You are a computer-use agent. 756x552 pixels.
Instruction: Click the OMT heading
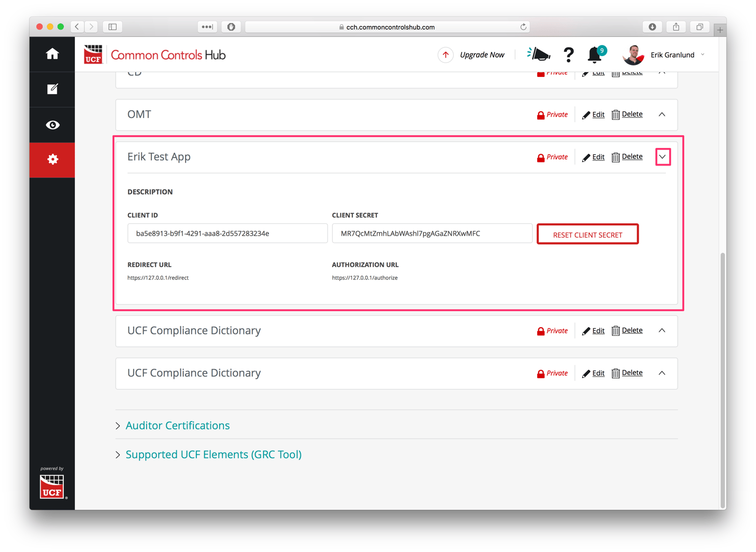139,115
